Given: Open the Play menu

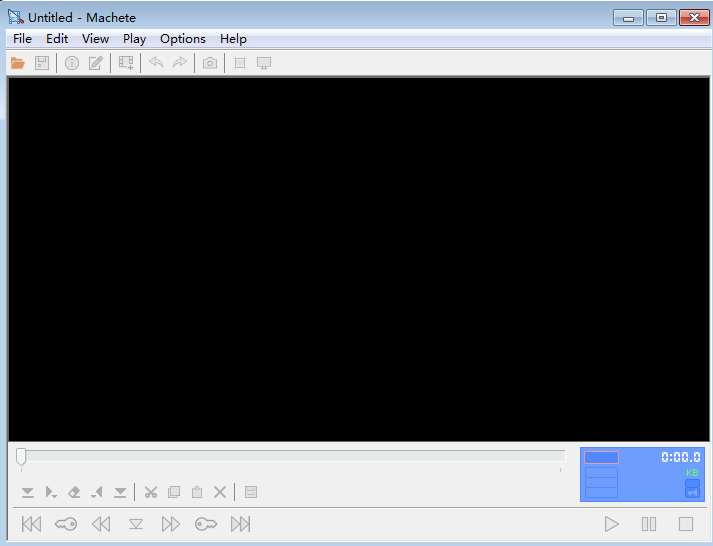Looking at the screenshot, I should click(134, 39).
